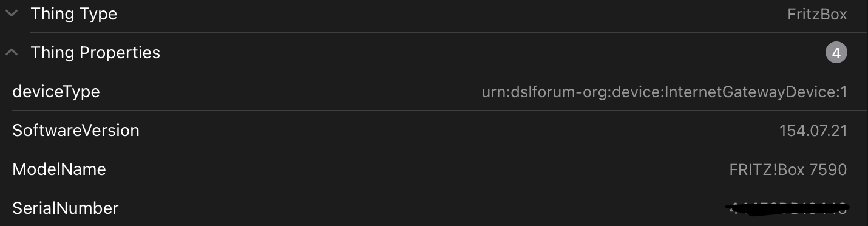Screen dimensions: 868x226
Task: Select the SoftwareVersion property label
Action: 76,131
